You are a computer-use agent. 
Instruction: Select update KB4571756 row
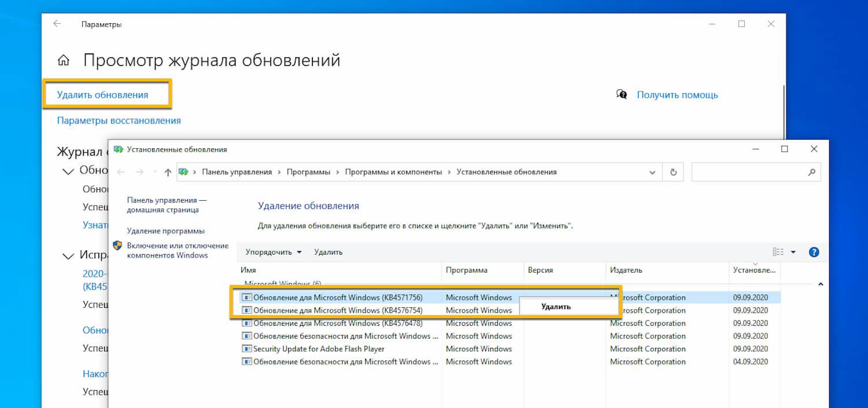[x=509, y=297]
